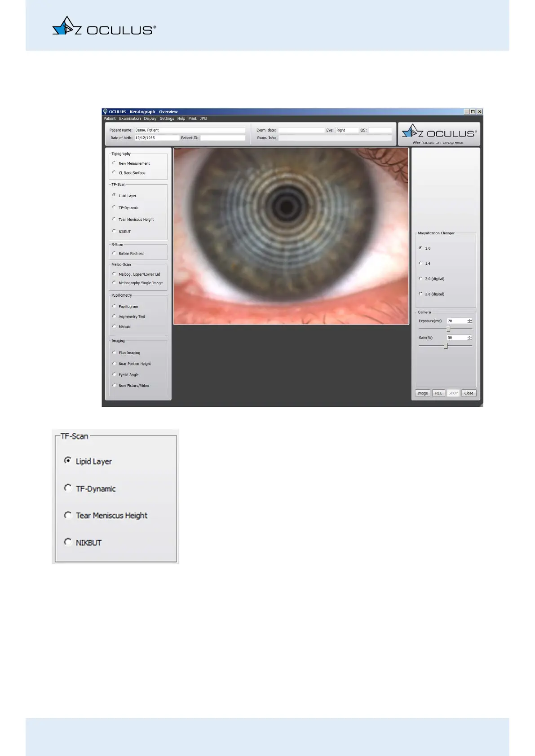The image size is (535, 756).
Task: Open the Help menu
Action: click(x=181, y=119)
